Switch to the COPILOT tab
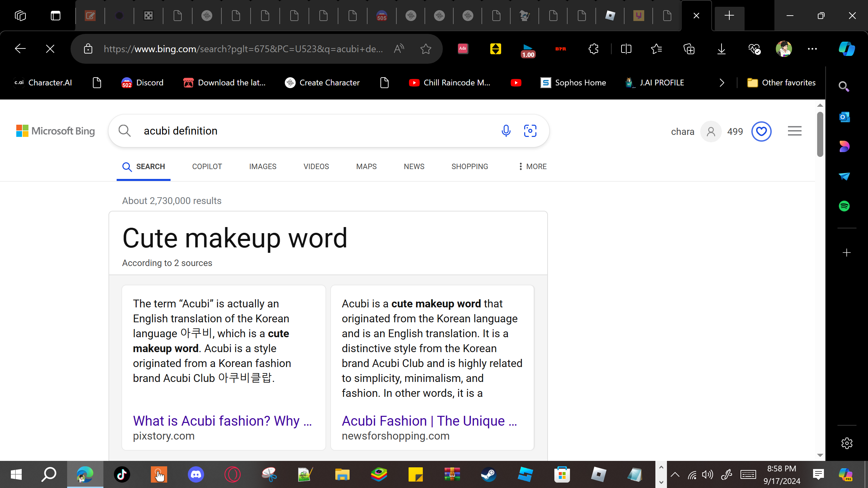The height and width of the screenshot is (488, 868). click(x=207, y=166)
